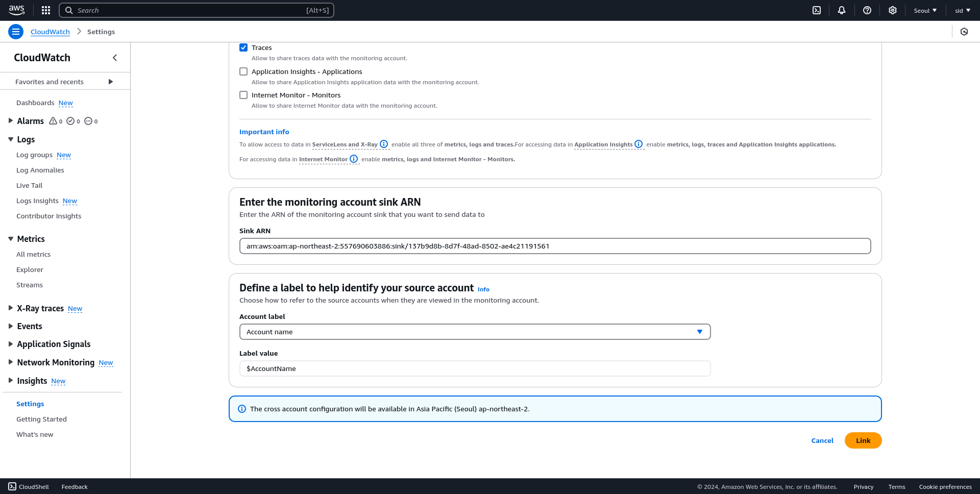Image resolution: width=980 pixels, height=494 pixels.
Task: Click the AWS logo home icon
Action: point(16,10)
